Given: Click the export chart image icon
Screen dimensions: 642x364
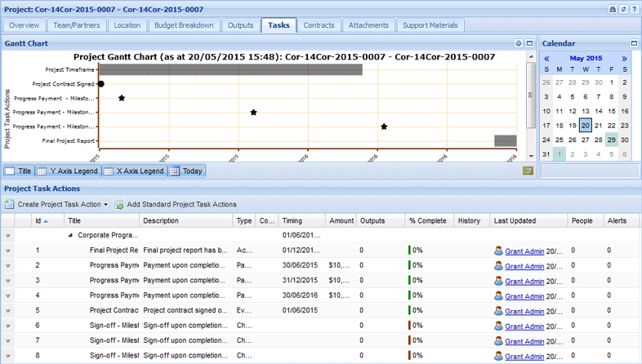Looking at the screenshot, I should coord(528,171).
